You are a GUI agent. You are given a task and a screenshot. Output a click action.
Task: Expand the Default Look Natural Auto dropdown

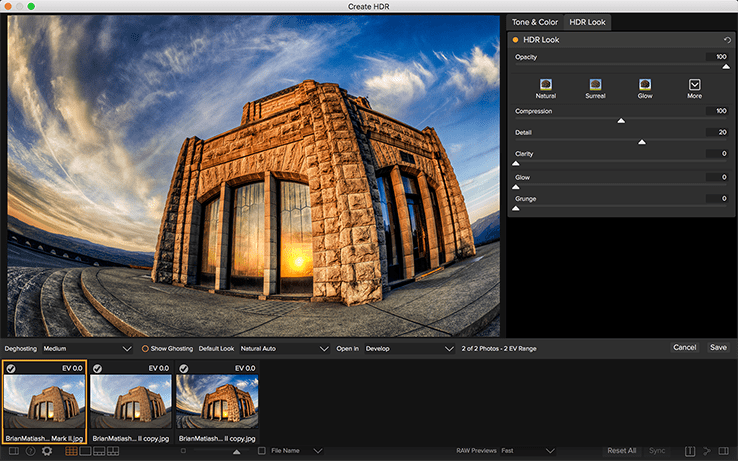click(x=284, y=348)
